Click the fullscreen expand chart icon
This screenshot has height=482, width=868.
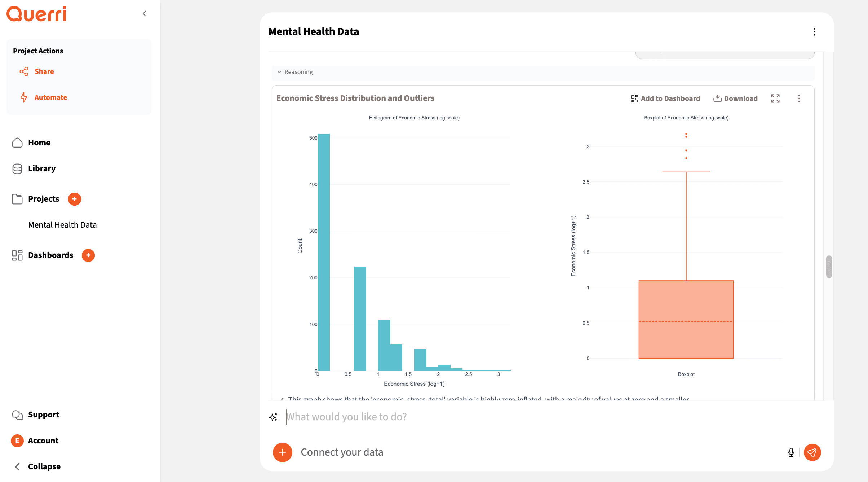pos(775,98)
